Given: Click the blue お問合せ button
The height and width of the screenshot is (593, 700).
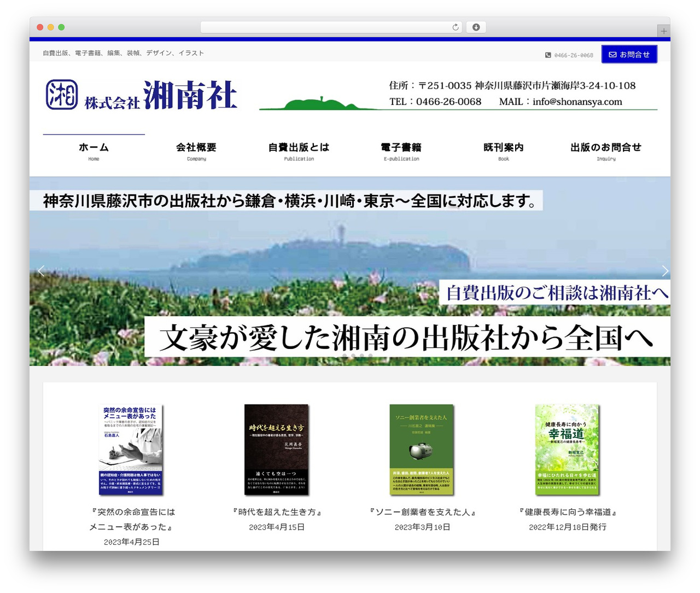Looking at the screenshot, I should (629, 54).
